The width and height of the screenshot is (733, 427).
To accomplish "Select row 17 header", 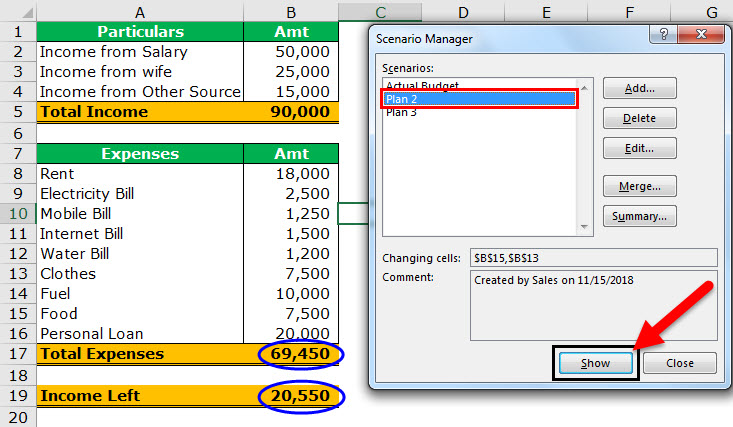I will click(x=18, y=354).
